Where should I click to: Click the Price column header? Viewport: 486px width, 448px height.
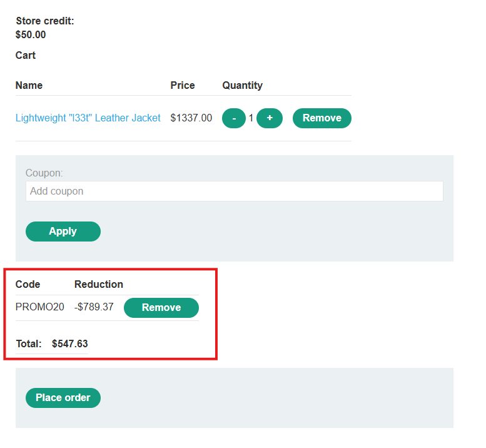coord(182,85)
